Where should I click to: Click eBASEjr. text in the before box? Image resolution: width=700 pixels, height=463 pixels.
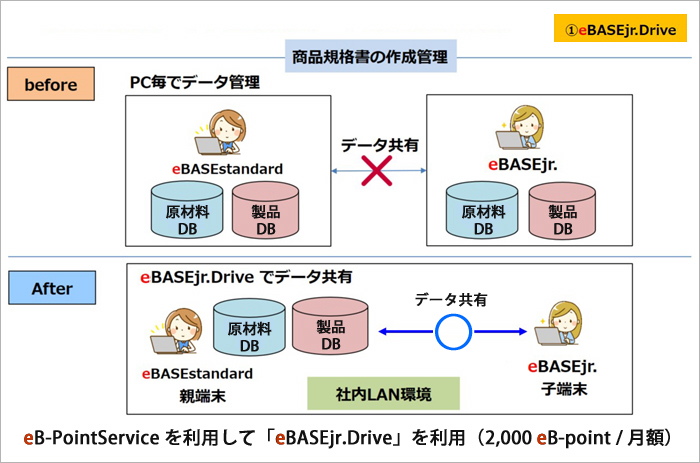(523, 165)
